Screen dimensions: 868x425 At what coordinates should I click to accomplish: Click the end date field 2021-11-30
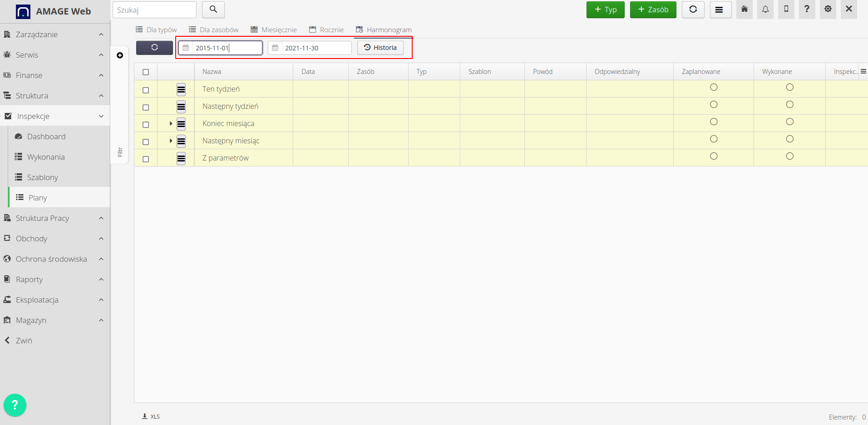pyautogui.click(x=316, y=48)
